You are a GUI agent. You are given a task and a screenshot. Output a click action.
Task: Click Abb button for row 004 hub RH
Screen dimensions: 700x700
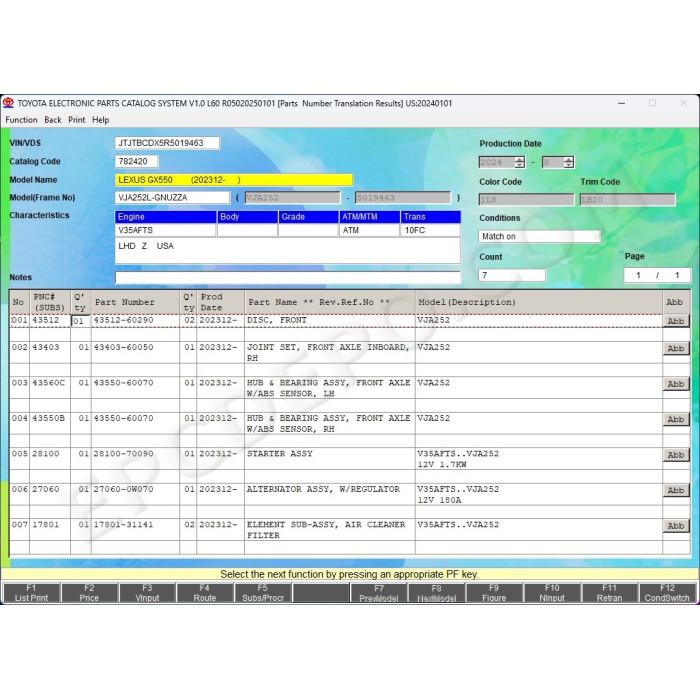(x=676, y=420)
